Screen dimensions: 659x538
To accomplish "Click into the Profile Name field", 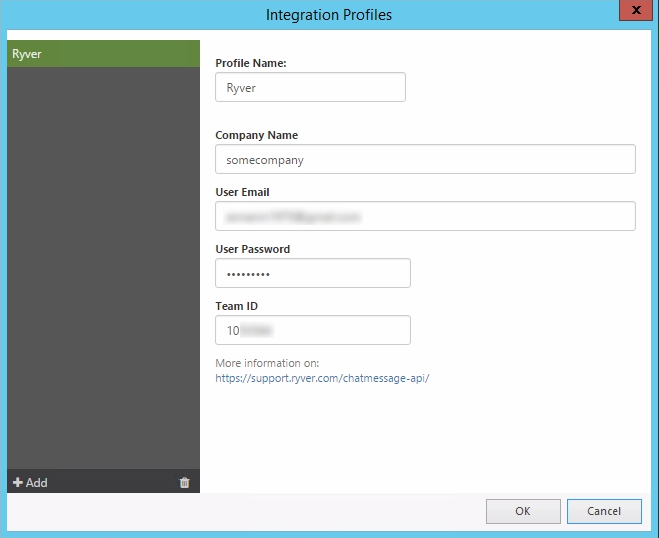I will pyautogui.click(x=310, y=87).
